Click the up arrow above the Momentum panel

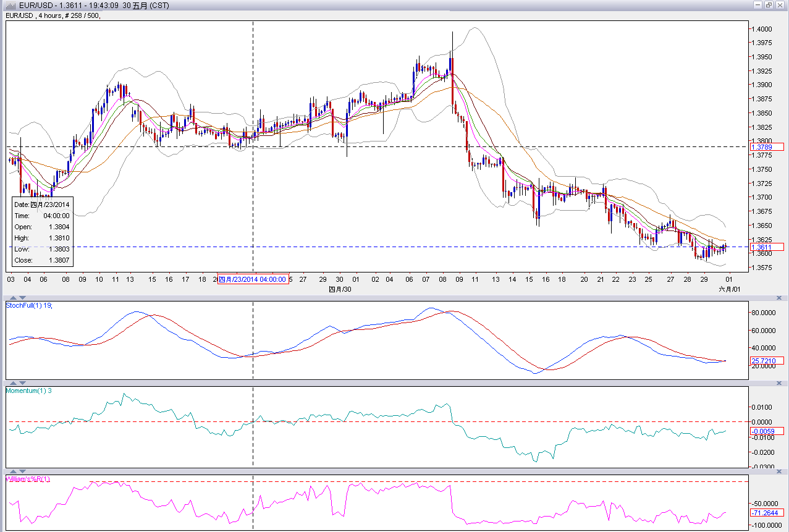pos(13,384)
